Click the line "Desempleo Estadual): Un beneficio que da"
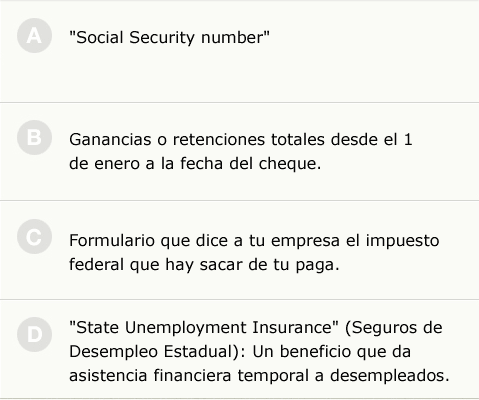Viewport: 479px width, 400px height. (x=240, y=352)
